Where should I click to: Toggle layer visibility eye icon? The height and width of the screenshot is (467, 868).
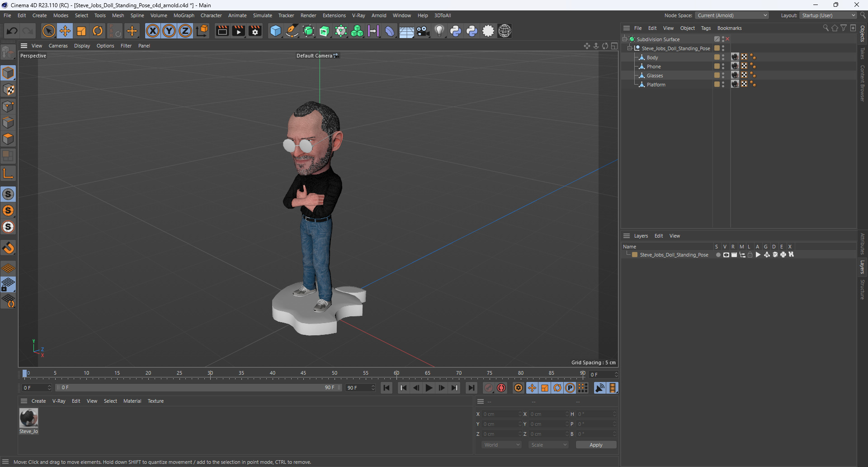click(726, 255)
